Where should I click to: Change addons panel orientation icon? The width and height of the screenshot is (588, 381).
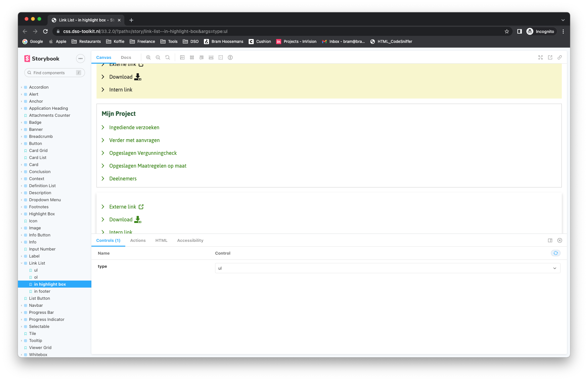click(550, 240)
